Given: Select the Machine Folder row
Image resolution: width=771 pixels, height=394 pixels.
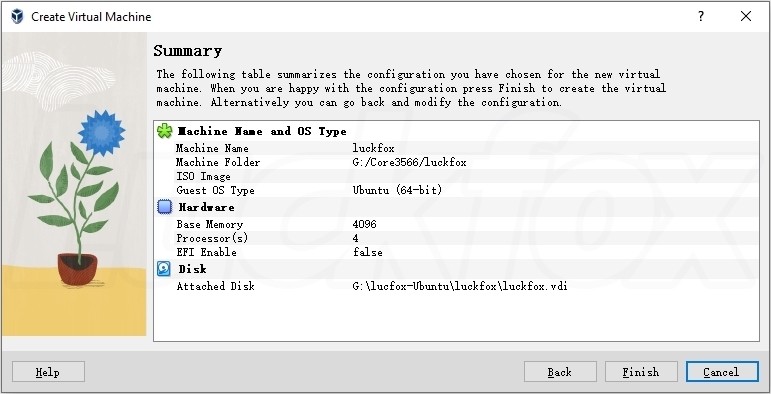Looking at the screenshot, I should coord(456,162).
